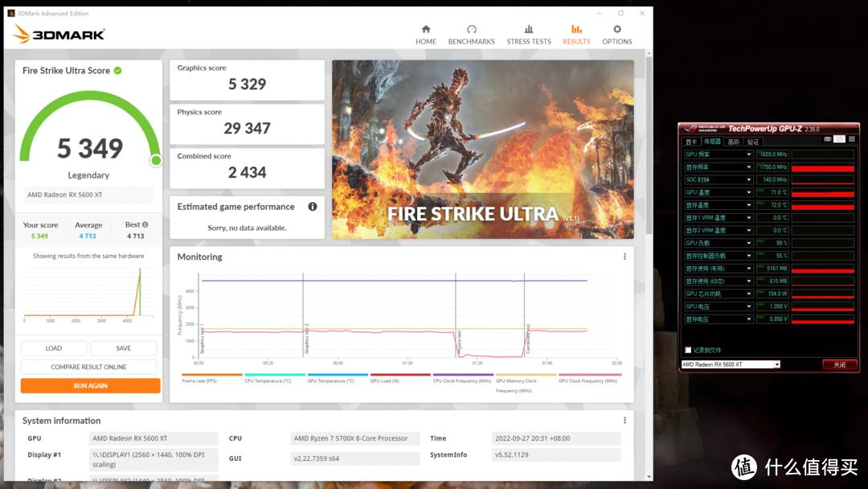
Task: Click the Physics test marker line on graph
Action: click(x=456, y=315)
